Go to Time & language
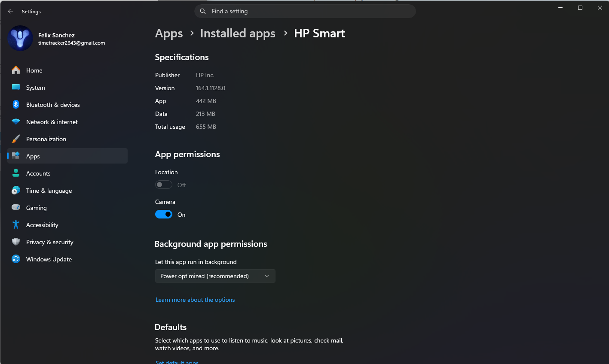The height and width of the screenshot is (364, 609). 67,191
